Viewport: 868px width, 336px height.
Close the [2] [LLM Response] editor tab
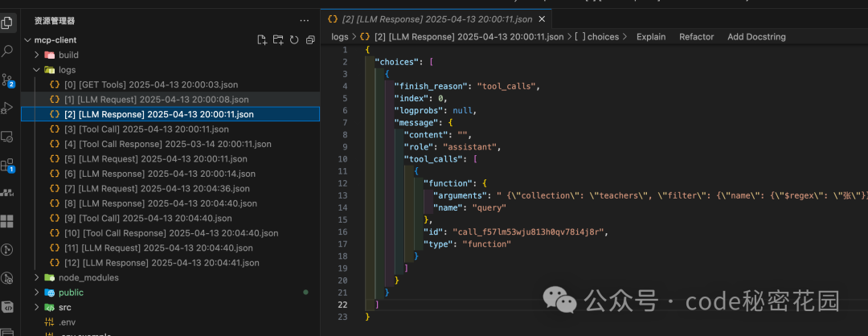(542, 18)
